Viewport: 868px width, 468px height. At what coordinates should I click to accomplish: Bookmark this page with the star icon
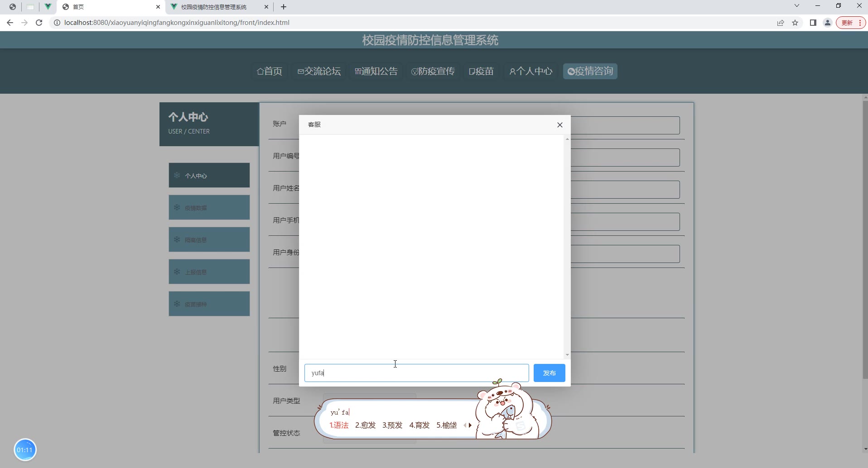[x=795, y=23]
